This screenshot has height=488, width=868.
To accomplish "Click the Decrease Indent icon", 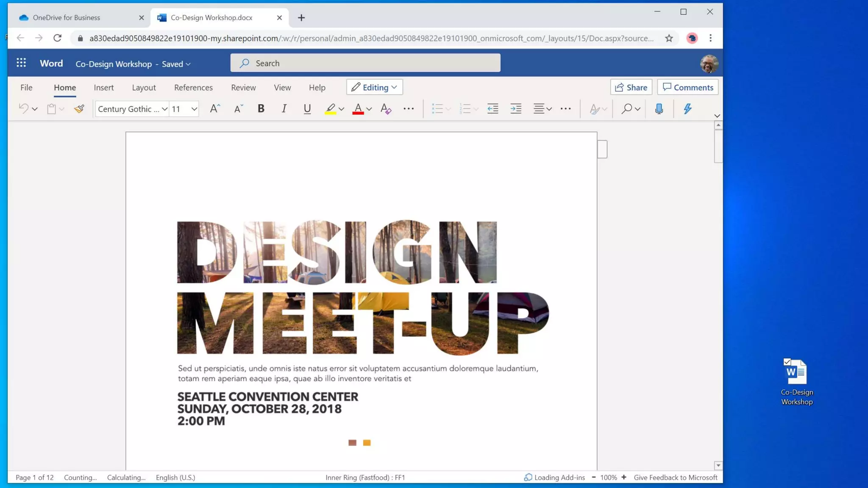I will pyautogui.click(x=492, y=109).
